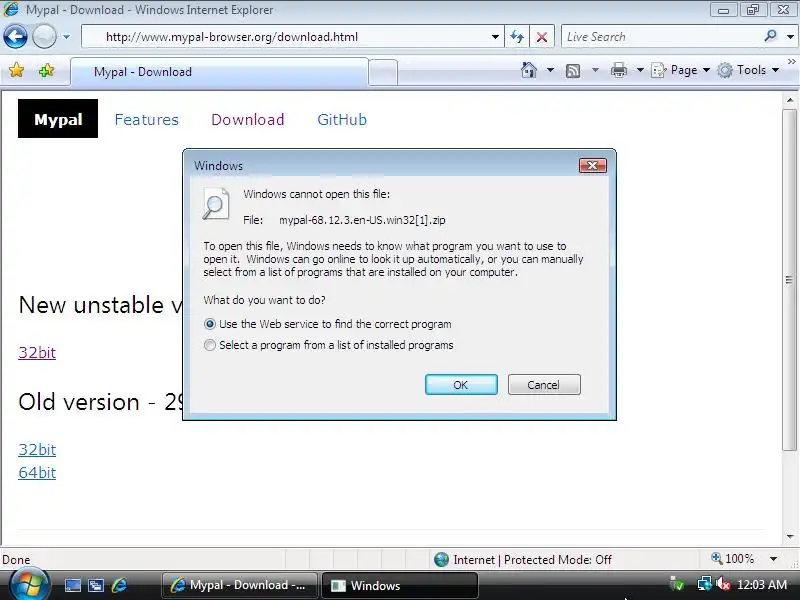
Task: Click the network connection tray icon
Action: pyautogui.click(x=705, y=584)
